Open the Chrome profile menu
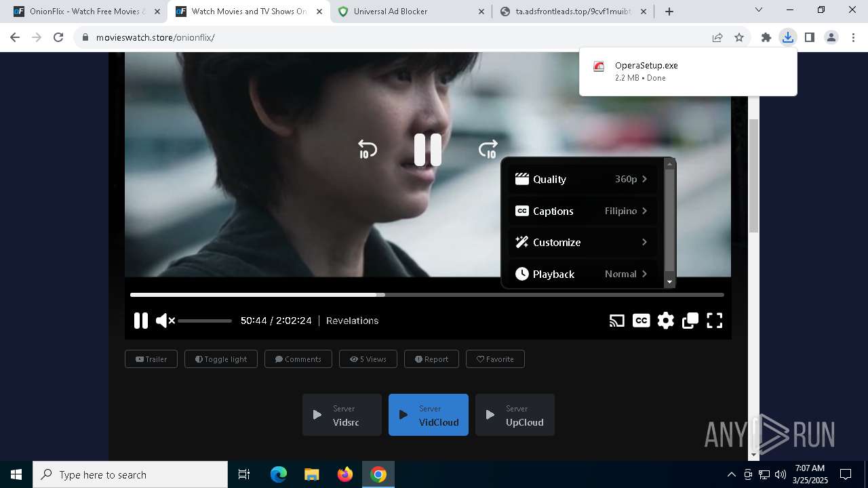The image size is (868, 488). [x=831, y=37]
